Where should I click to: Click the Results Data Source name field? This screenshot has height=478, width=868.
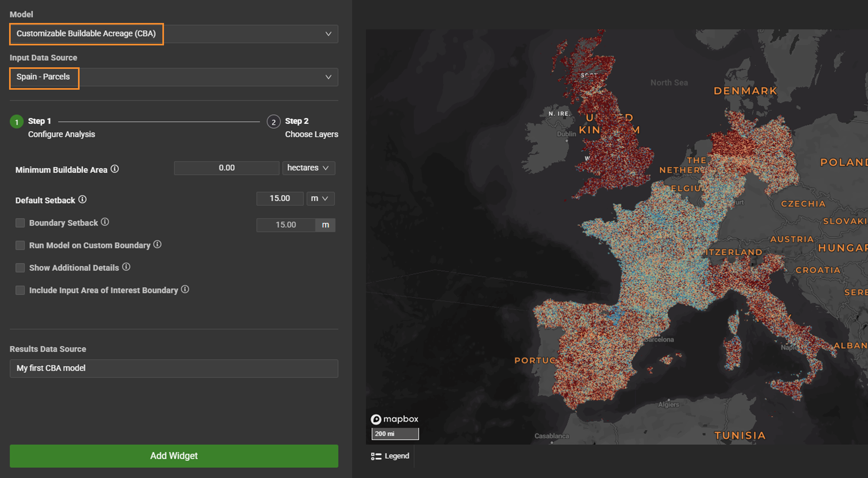pos(174,368)
